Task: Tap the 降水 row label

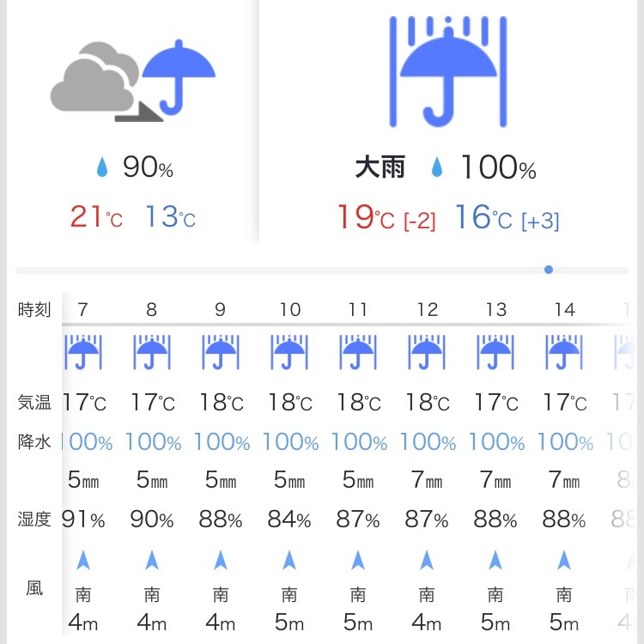Action: [34, 442]
